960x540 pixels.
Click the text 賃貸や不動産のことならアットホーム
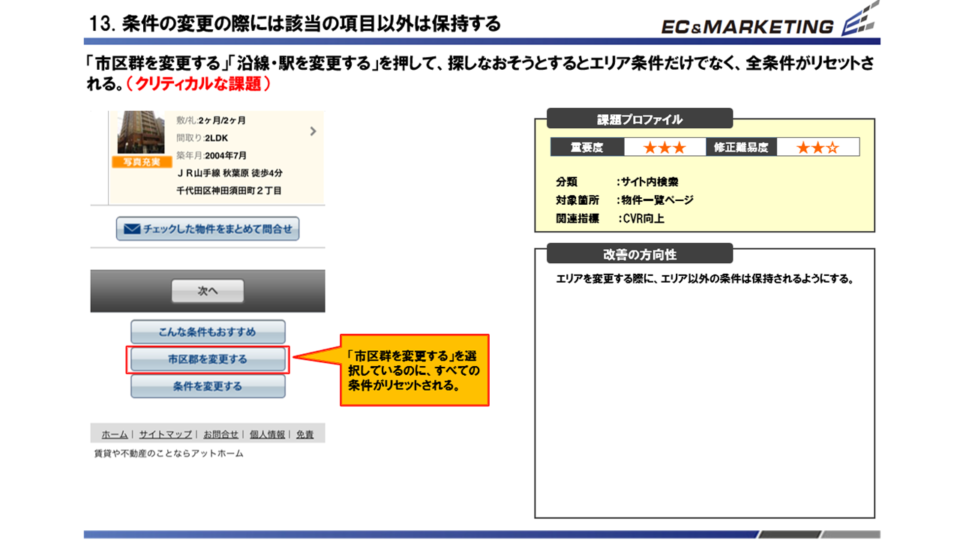pos(168,454)
